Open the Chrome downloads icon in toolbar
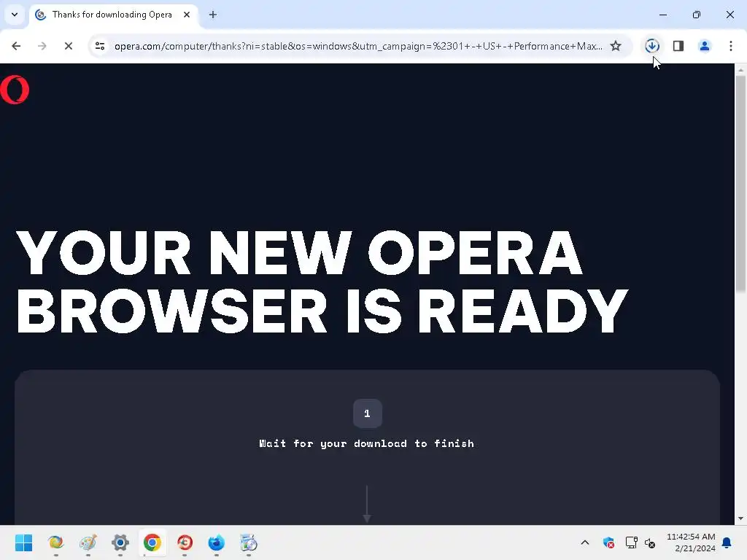 click(x=651, y=46)
